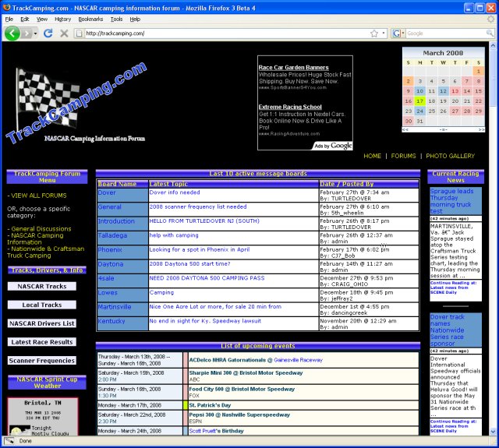Click inside the Google search box
The width and height of the screenshot is (499, 448).
click(445, 33)
